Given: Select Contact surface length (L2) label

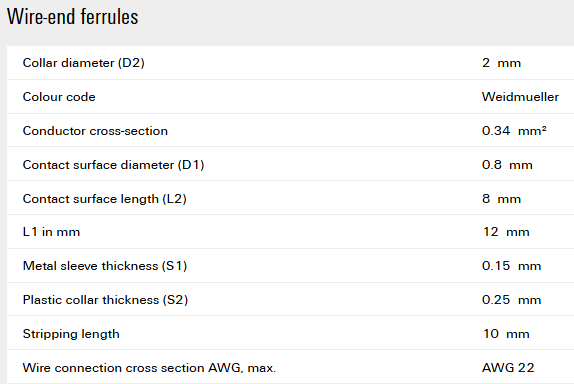Looking at the screenshot, I should coord(104,199).
